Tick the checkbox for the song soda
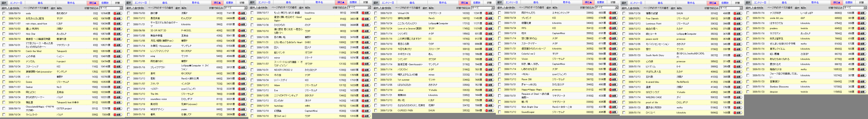This screenshot has width=868, height=119. click(x=4, y=13)
